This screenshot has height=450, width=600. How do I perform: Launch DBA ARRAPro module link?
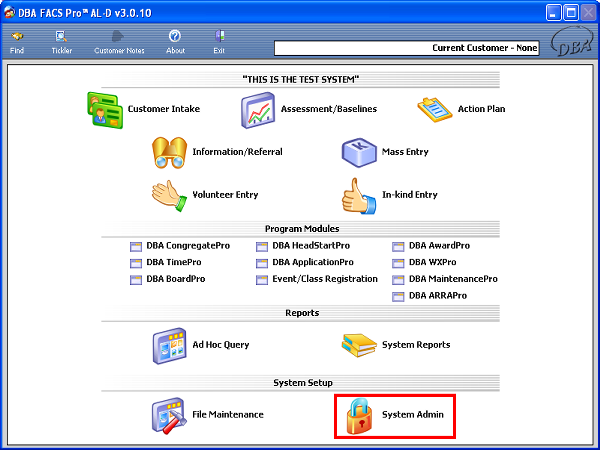[x=438, y=296]
